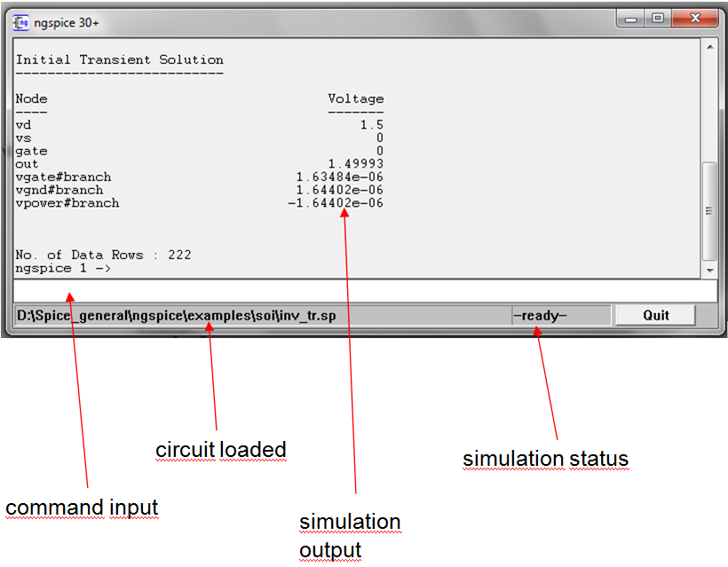Click the 'ngspice 1 ->' prompt line
The height and width of the screenshot is (567, 728).
pos(62,267)
